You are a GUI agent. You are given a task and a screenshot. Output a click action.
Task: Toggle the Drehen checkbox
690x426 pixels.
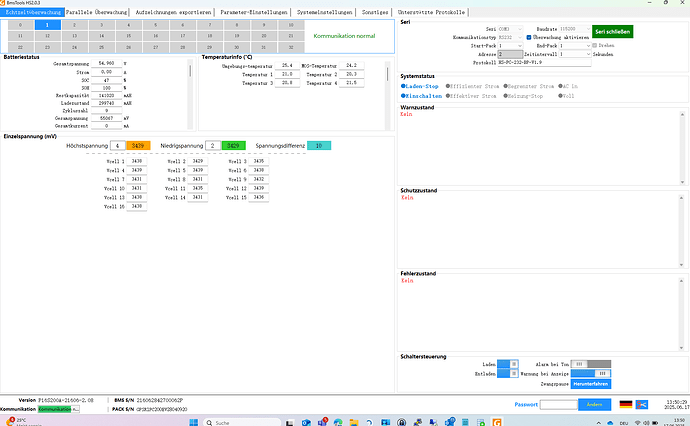[595, 45]
